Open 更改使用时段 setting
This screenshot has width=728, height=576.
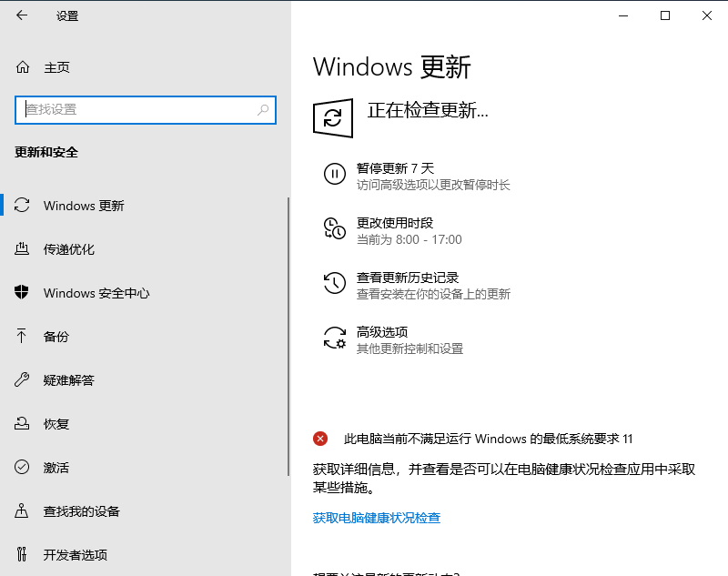point(395,223)
